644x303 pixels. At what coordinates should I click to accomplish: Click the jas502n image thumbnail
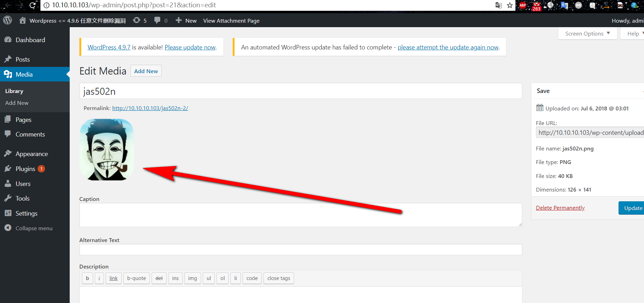[107, 150]
